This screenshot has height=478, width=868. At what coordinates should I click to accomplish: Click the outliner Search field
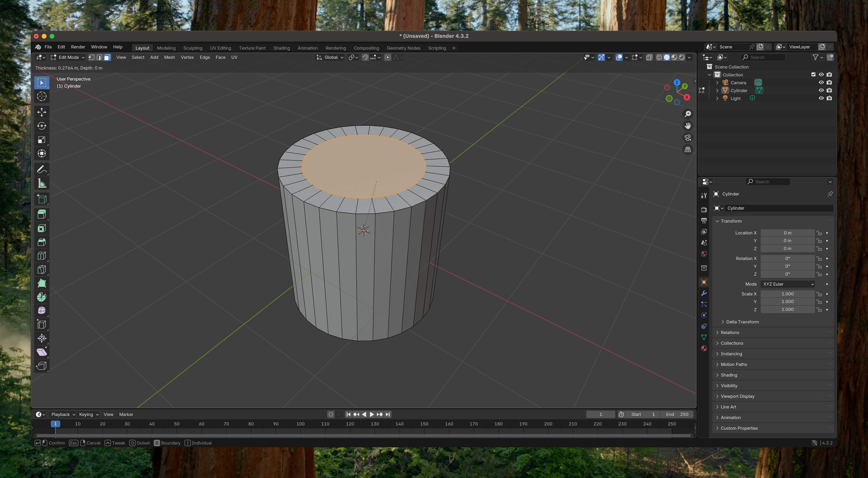pyautogui.click(x=763, y=57)
